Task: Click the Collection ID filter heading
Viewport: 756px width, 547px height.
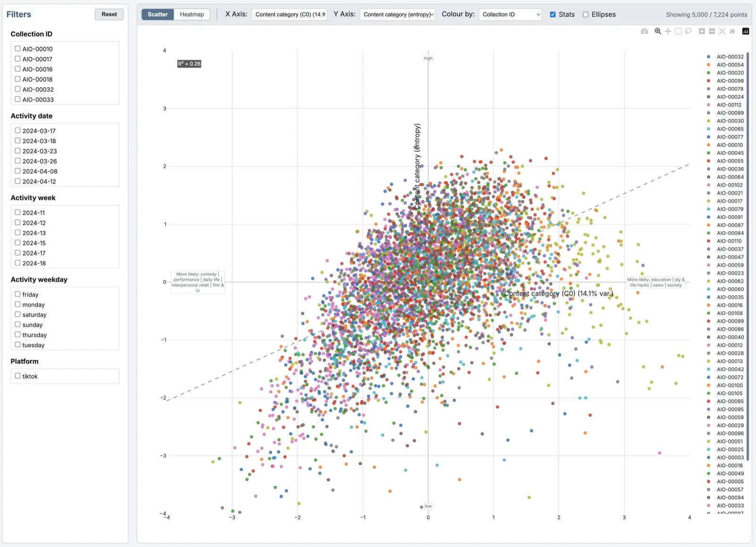Action: pyautogui.click(x=32, y=34)
